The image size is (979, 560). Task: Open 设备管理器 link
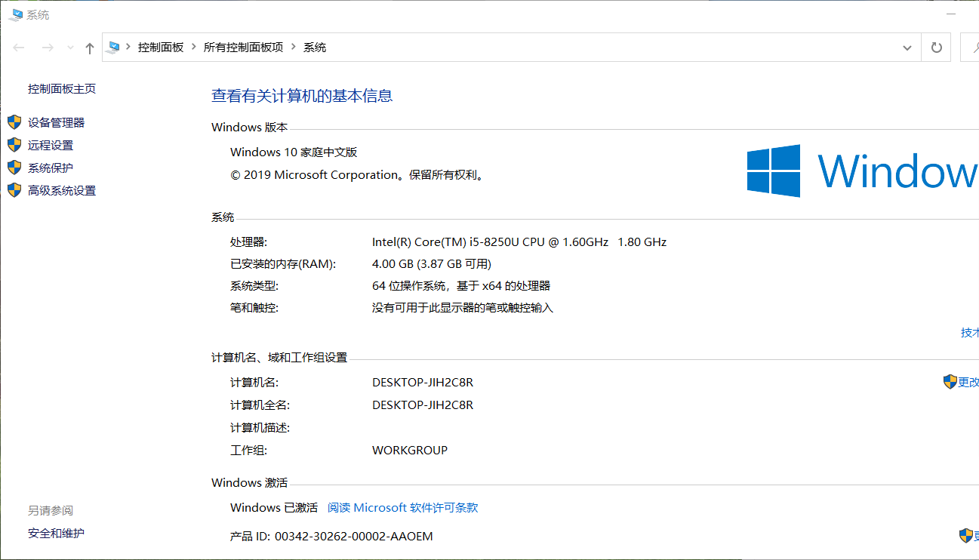pos(57,122)
